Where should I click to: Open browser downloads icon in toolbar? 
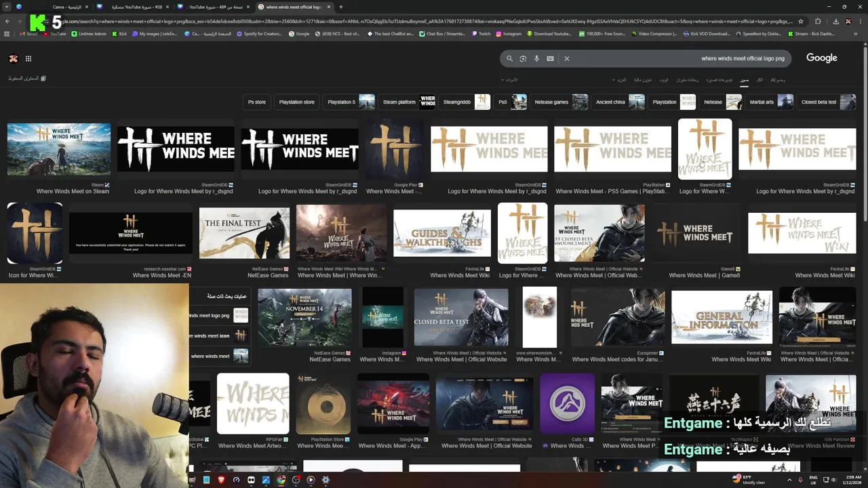(x=835, y=21)
